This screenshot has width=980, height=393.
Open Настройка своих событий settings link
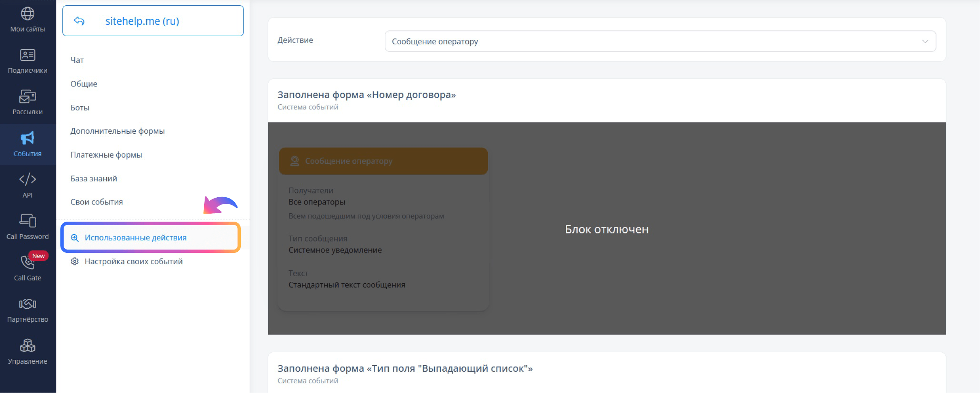coord(133,261)
